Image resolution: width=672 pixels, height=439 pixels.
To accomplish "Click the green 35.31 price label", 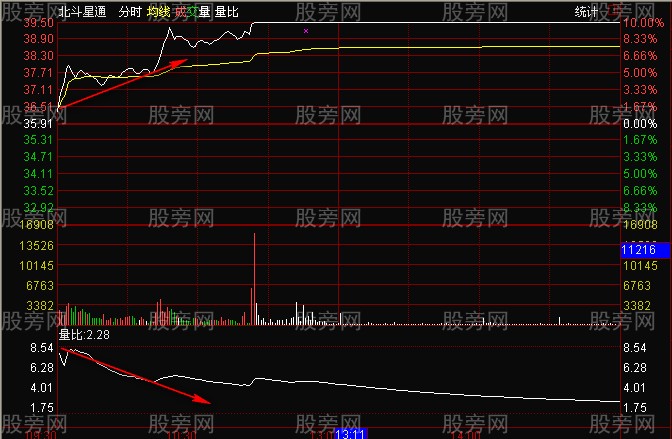I will [x=39, y=140].
